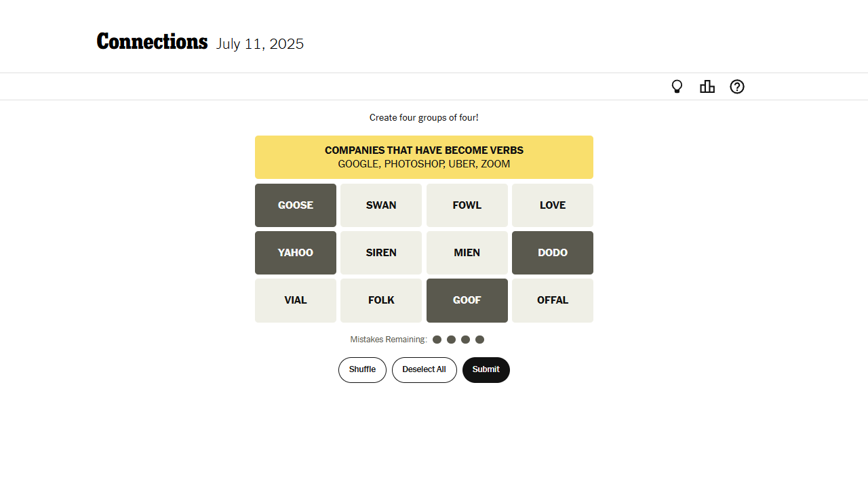The height and width of the screenshot is (488, 868).
Task: Deselect the YAHOO tile
Action: [x=296, y=253]
